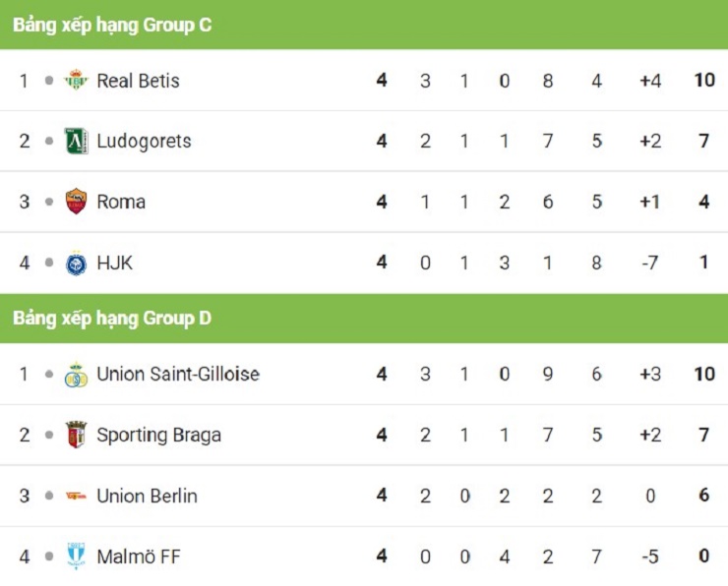Open the Union Saint-Gilloise team link

(x=178, y=375)
